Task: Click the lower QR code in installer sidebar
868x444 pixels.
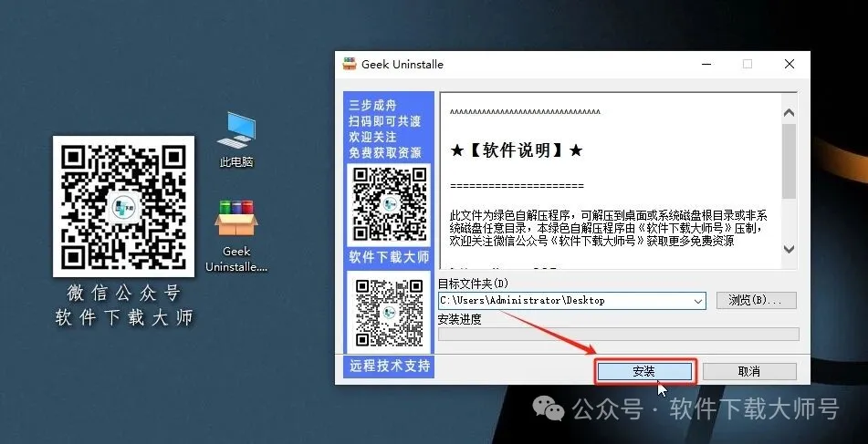Action: tap(389, 313)
